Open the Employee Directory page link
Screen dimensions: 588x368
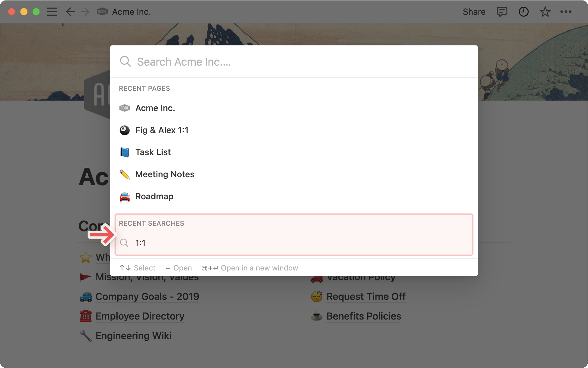point(140,316)
